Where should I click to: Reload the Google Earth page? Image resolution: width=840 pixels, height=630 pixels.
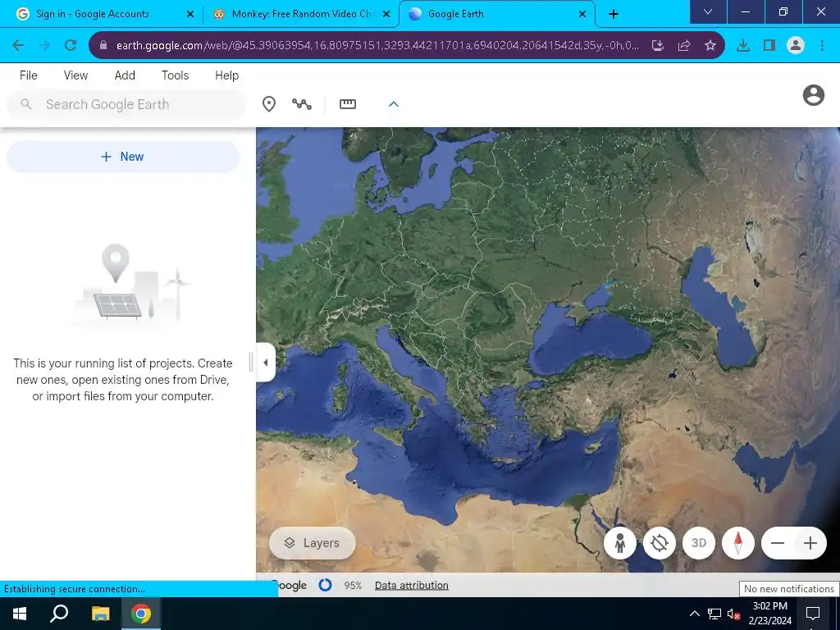71,46
